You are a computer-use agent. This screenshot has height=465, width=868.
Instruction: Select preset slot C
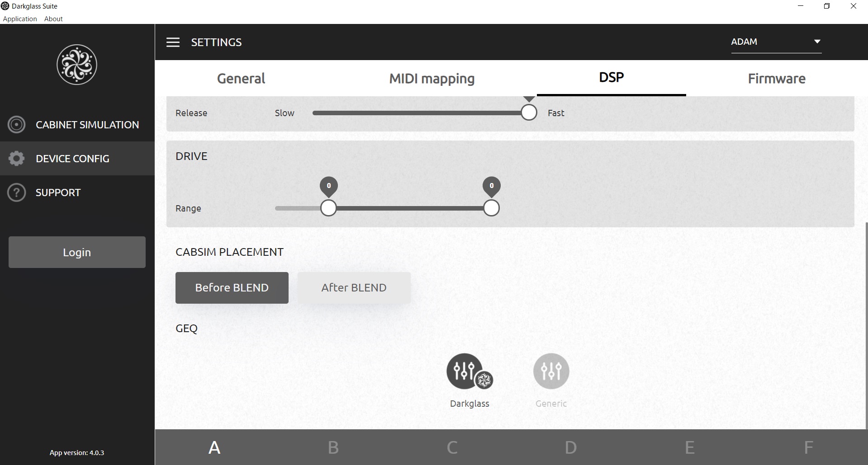tap(452, 447)
